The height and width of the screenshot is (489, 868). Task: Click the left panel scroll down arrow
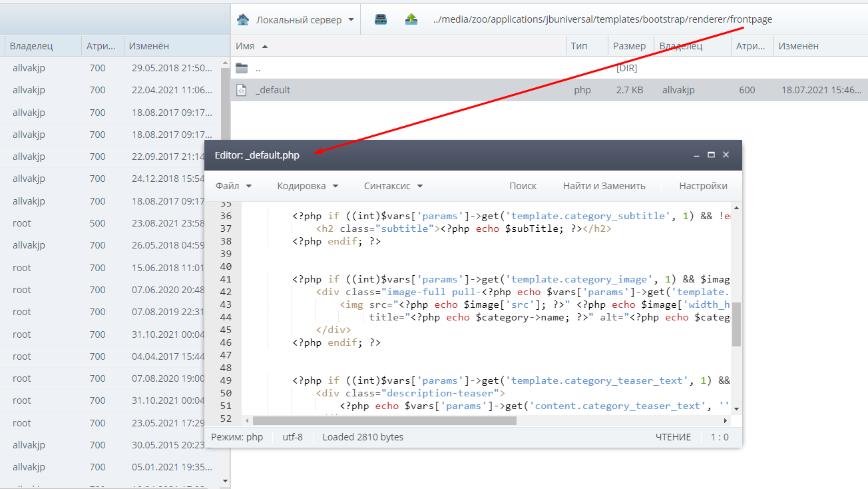tap(225, 480)
